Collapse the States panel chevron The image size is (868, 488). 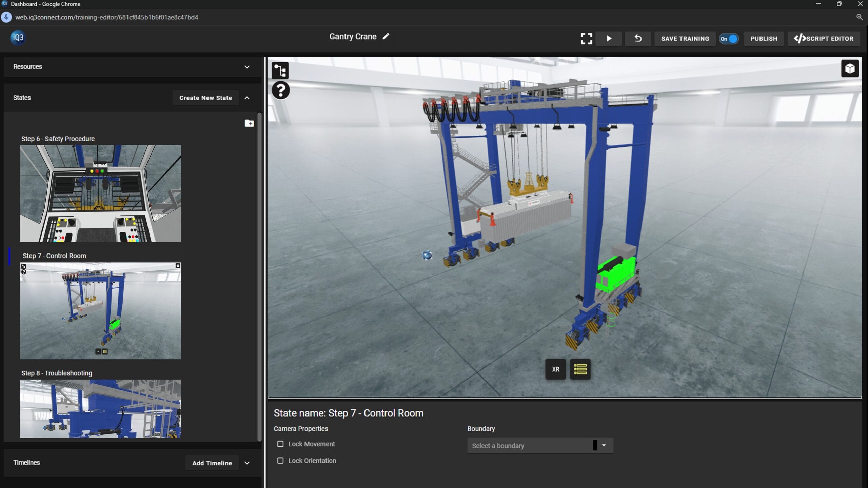coord(247,98)
